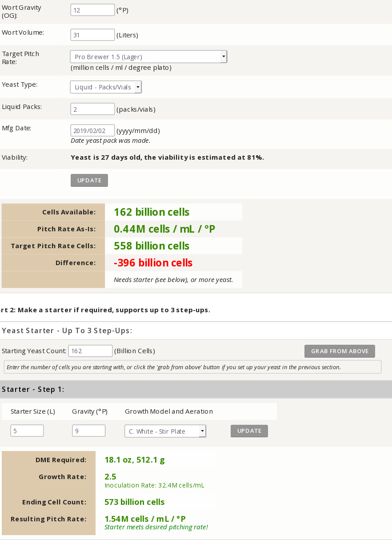Select the Wort Volume liters field
This screenshot has height=540, width=392.
pyautogui.click(x=92, y=35)
